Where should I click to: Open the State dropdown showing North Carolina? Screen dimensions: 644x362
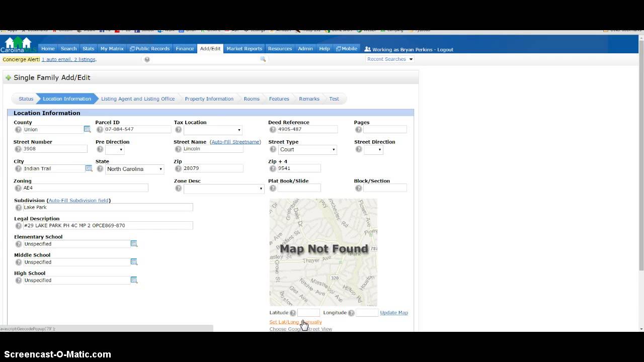click(134, 169)
